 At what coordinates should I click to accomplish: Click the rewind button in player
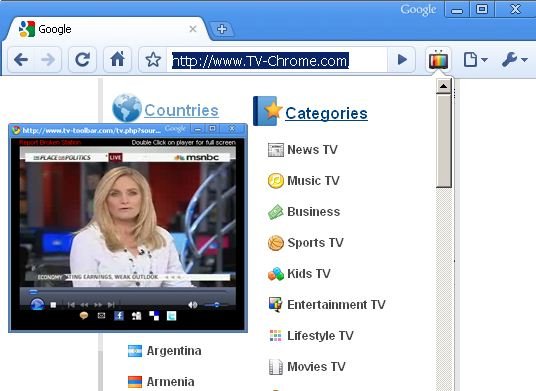point(84,305)
